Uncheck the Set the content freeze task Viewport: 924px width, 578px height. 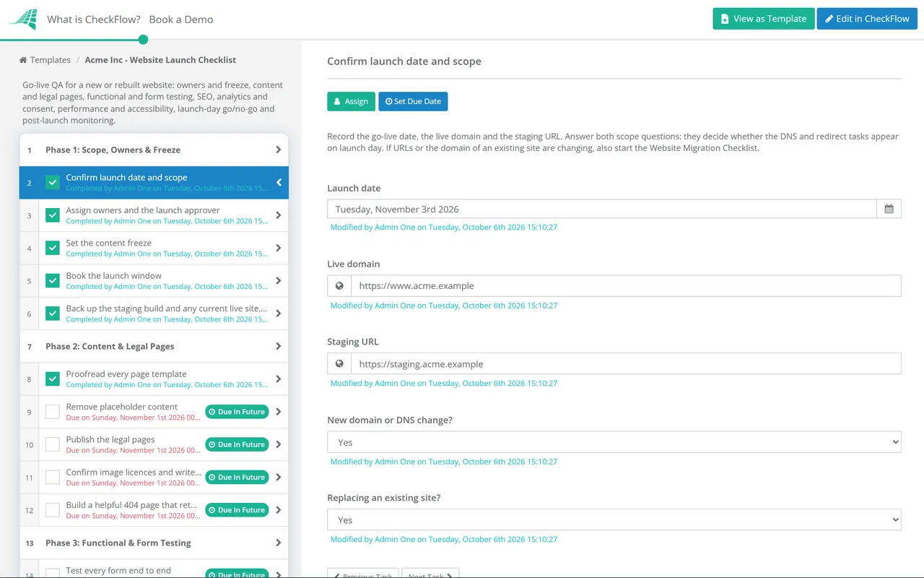[x=53, y=248]
